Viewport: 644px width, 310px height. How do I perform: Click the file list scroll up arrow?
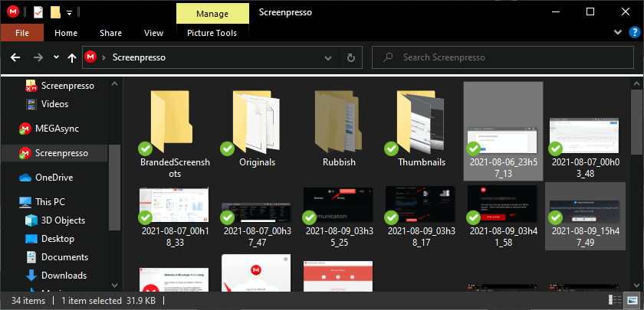coord(636,84)
